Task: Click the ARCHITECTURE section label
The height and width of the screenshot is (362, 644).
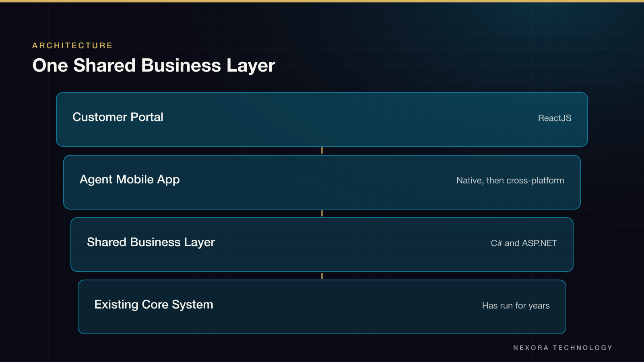Action: point(72,45)
